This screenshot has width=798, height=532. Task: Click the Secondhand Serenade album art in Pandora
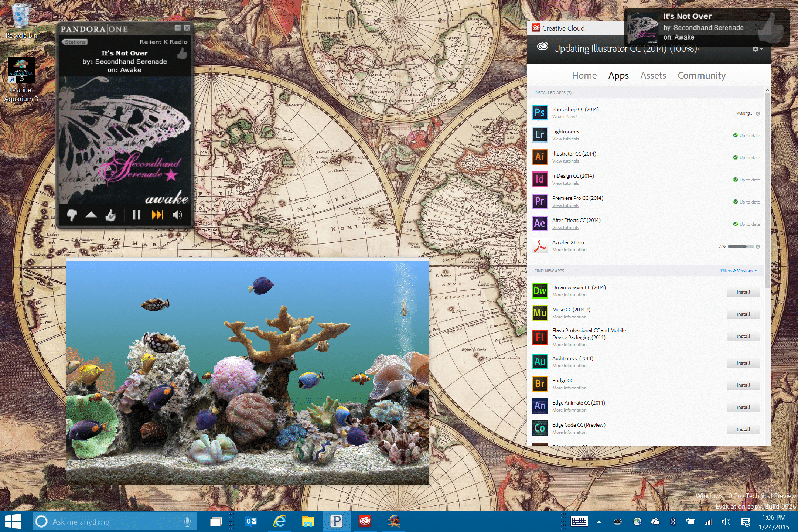(x=125, y=141)
